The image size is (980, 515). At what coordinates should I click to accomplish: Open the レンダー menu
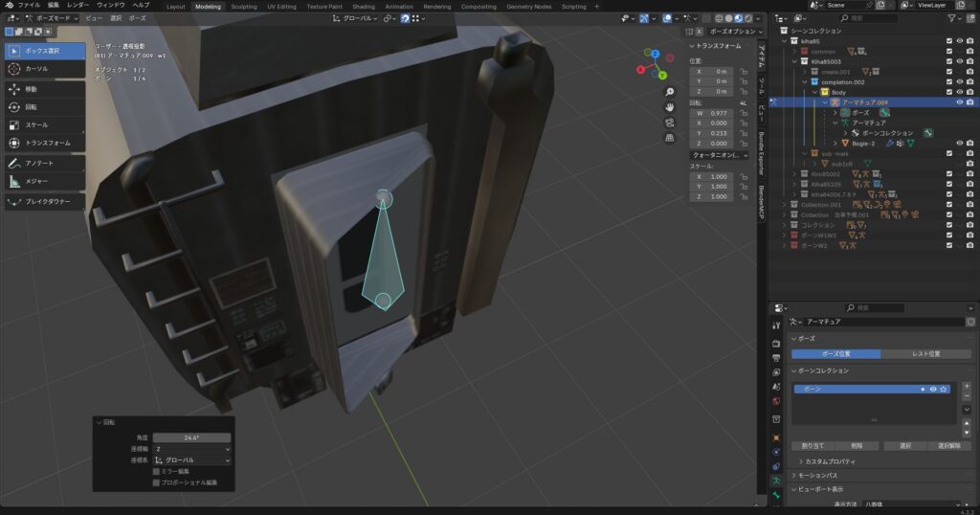click(x=78, y=6)
